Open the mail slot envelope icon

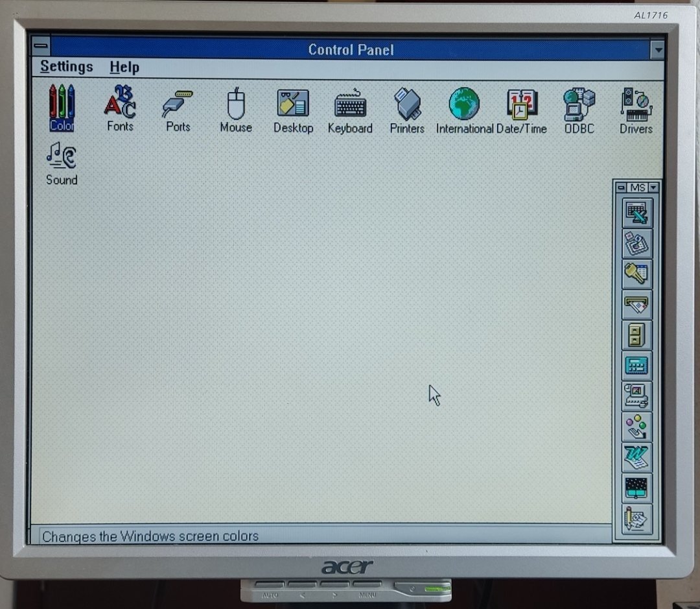(636, 305)
